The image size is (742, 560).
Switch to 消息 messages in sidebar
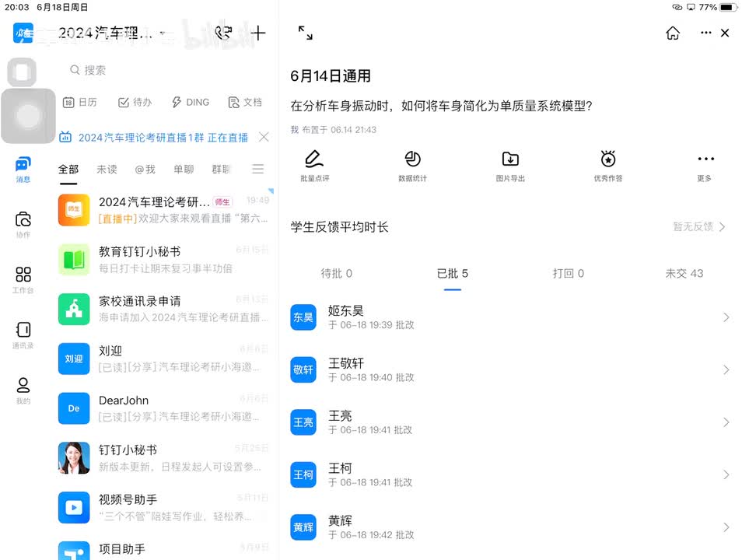point(23,169)
